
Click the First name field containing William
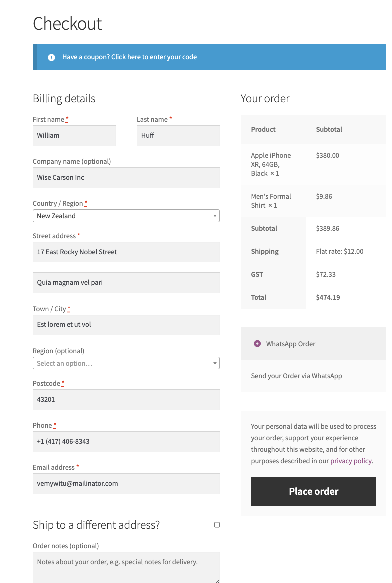[74, 136]
